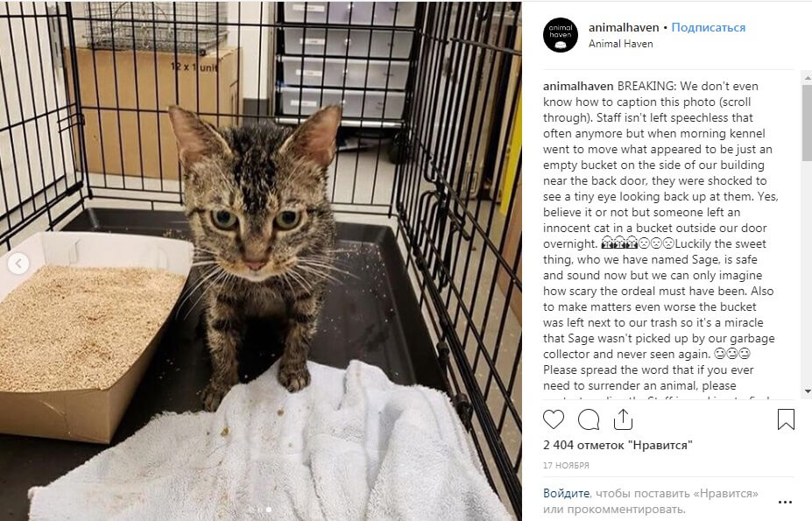Open comments via the speech bubble icon

(x=589, y=419)
